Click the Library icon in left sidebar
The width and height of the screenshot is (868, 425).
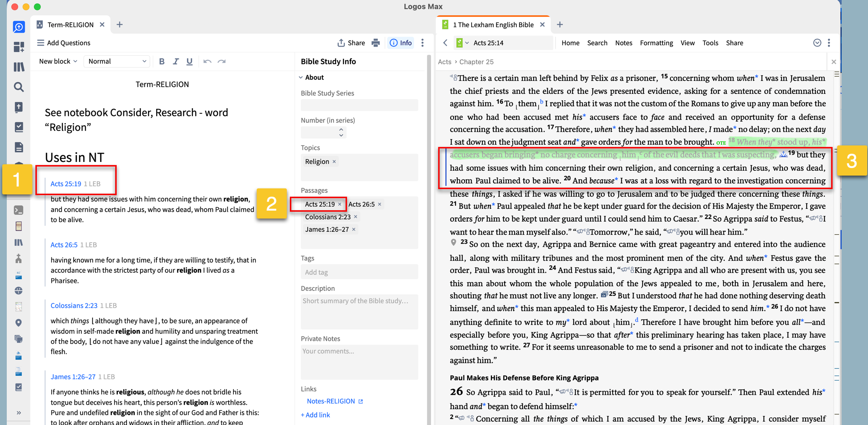[19, 67]
